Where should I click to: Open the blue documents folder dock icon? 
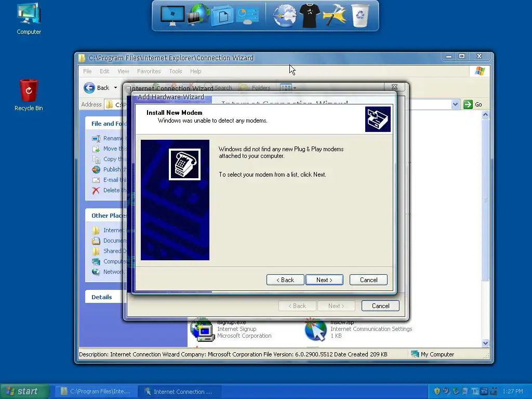[x=222, y=16]
